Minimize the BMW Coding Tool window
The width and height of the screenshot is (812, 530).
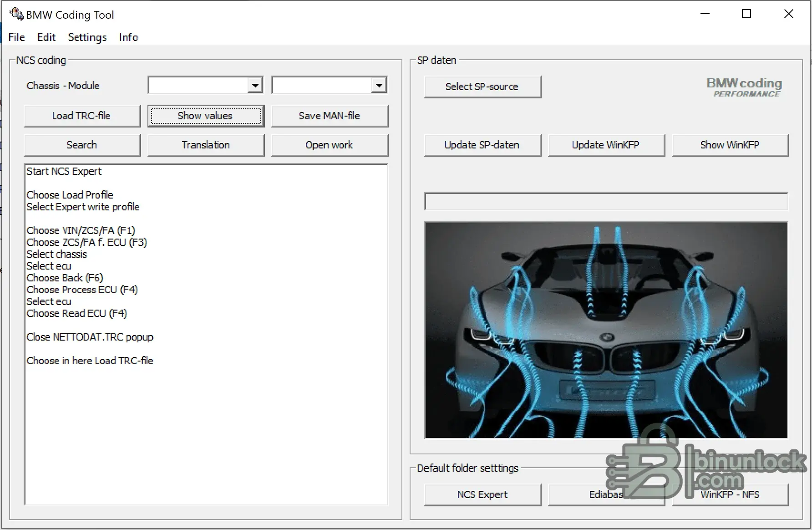(705, 14)
